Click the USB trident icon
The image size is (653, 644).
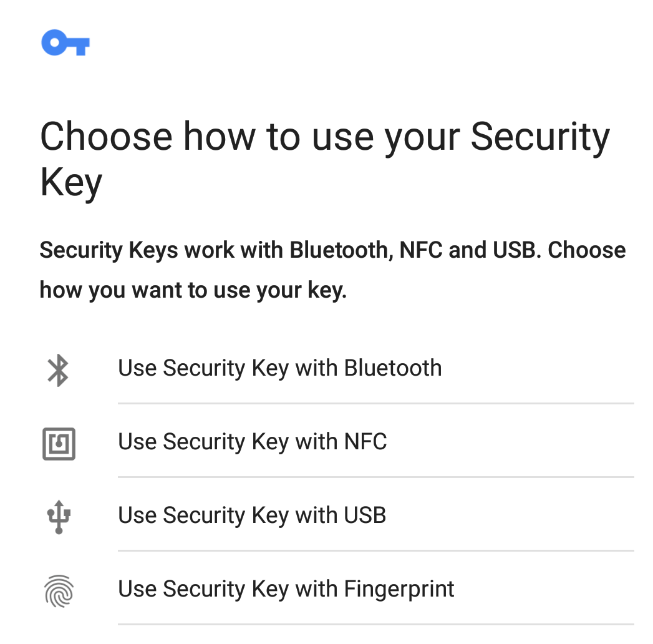(59, 517)
